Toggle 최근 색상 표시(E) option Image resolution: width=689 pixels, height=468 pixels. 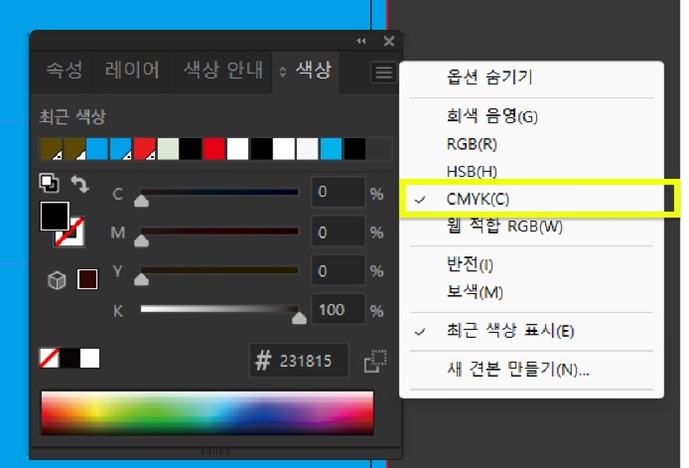click(510, 331)
